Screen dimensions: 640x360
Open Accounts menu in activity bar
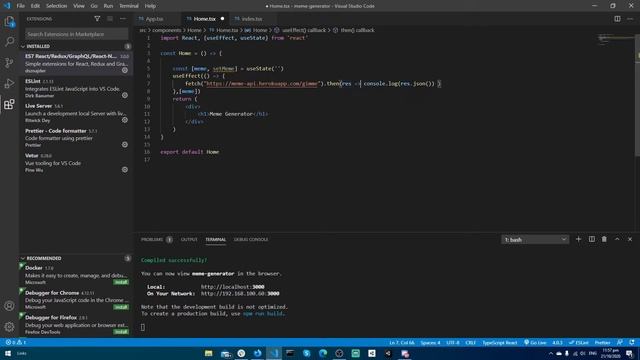click(9, 306)
